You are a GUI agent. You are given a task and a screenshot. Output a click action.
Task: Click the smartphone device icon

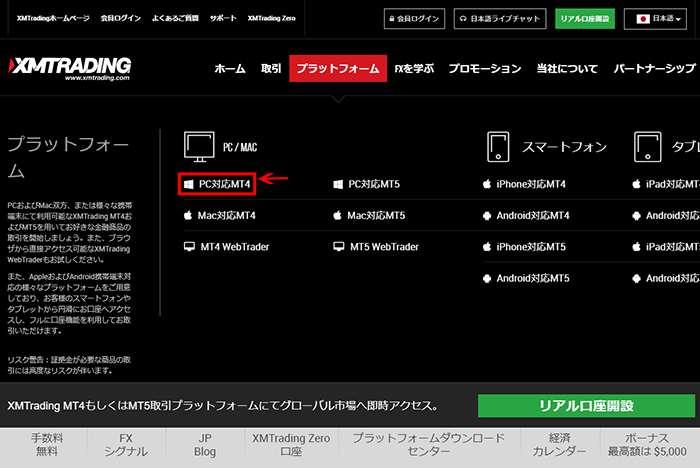click(x=498, y=146)
